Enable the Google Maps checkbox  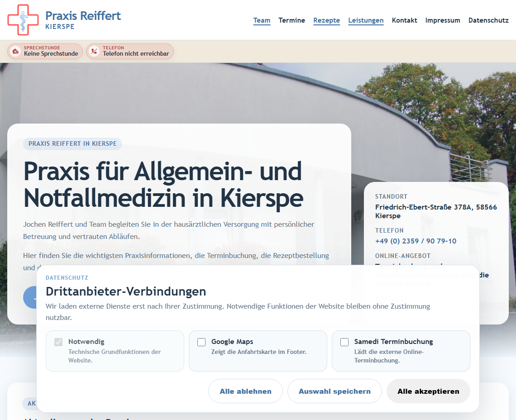(x=201, y=342)
